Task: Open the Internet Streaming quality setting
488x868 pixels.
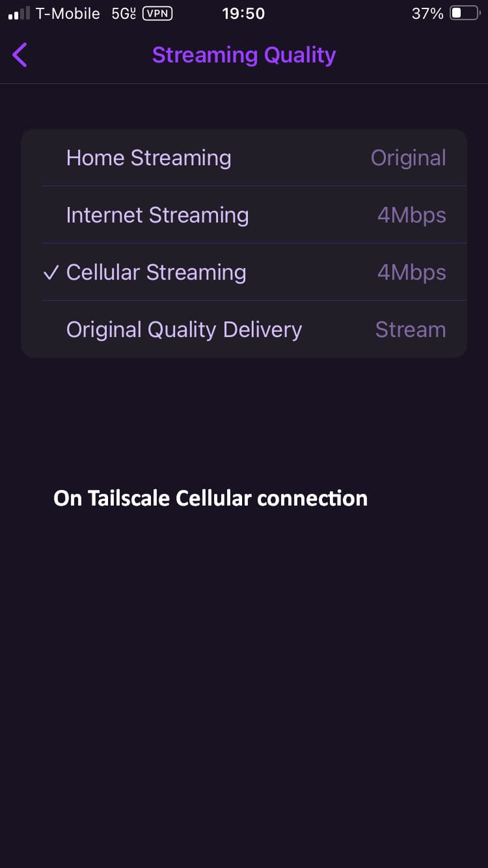Action: click(x=157, y=215)
